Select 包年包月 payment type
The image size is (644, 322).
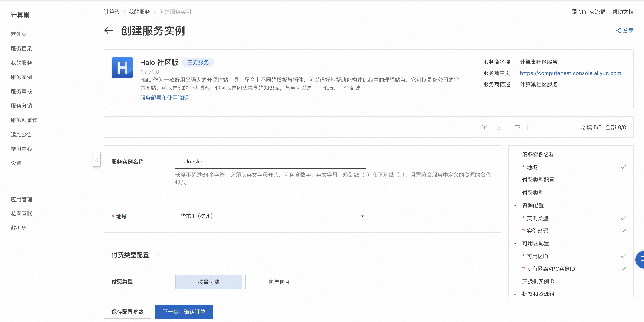click(x=279, y=282)
